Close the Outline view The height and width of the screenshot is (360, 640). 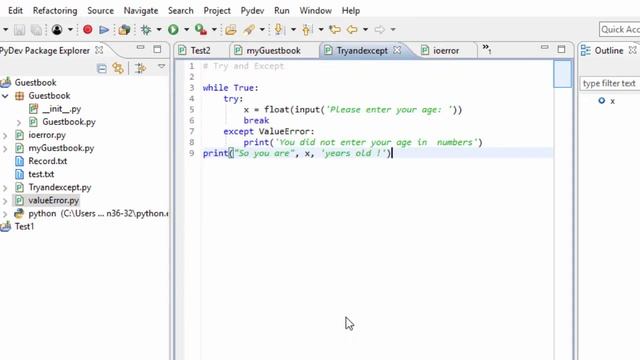click(632, 50)
